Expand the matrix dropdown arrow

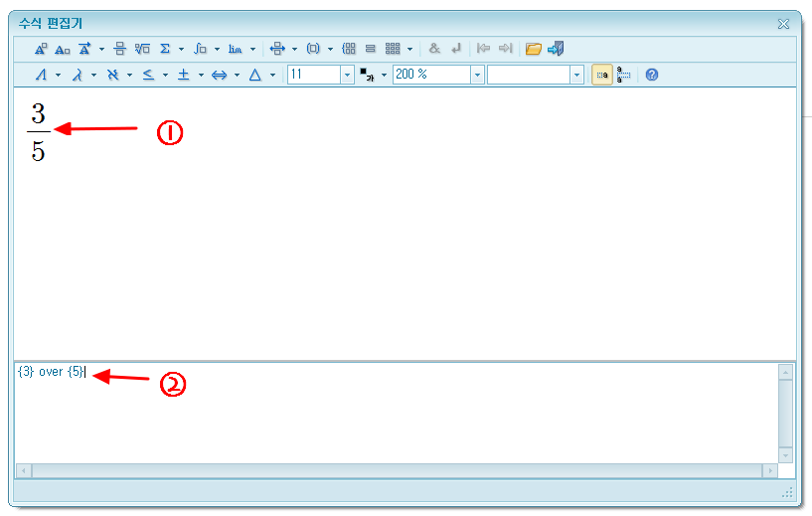click(x=410, y=50)
